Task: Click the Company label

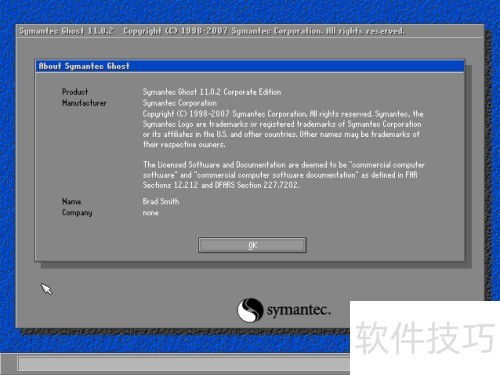Action: pyautogui.click(x=77, y=213)
